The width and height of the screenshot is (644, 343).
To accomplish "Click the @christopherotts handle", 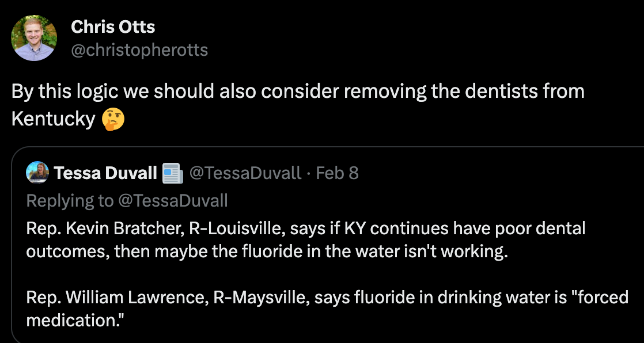I will pyautogui.click(x=139, y=50).
